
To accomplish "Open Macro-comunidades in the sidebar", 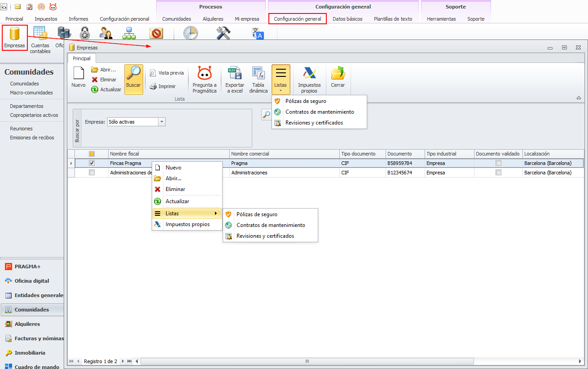I will [x=31, y=93].
